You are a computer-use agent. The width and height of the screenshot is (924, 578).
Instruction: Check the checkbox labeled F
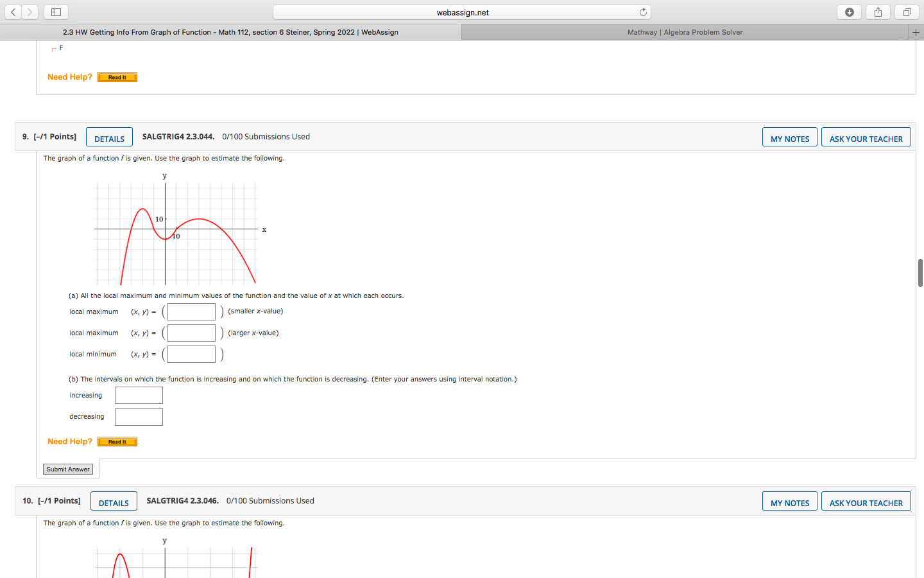point(55,49)
